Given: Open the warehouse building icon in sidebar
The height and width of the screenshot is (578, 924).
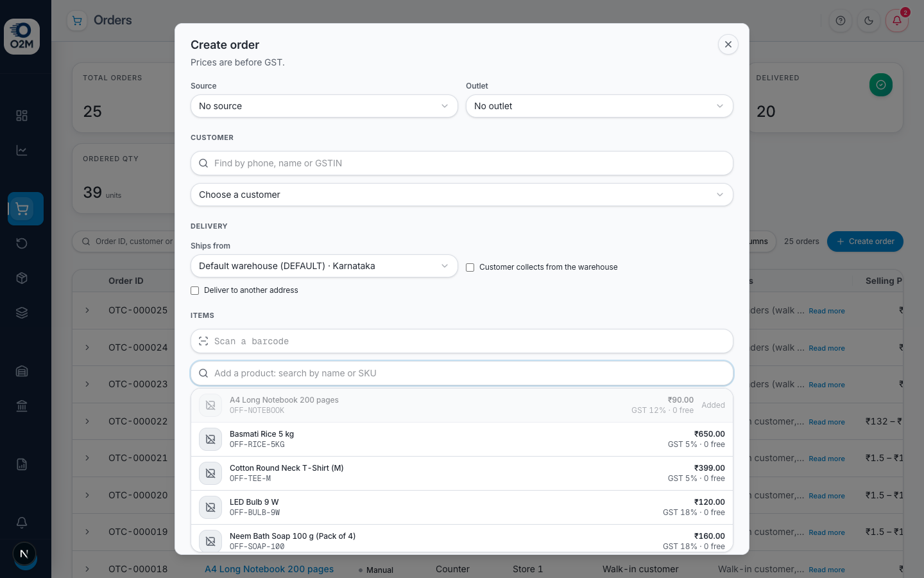Looking at the screenshot, I should pyautogui.click(x=22, y=371).
